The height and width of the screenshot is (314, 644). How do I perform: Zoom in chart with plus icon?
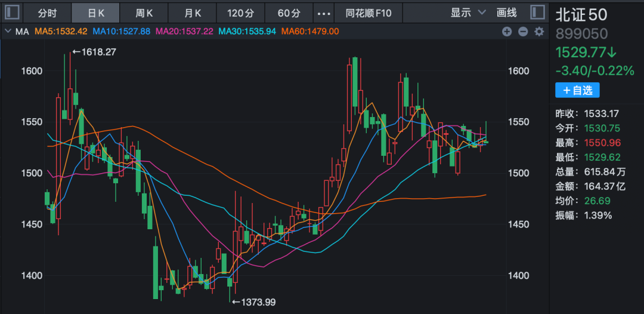coord(507,32)
